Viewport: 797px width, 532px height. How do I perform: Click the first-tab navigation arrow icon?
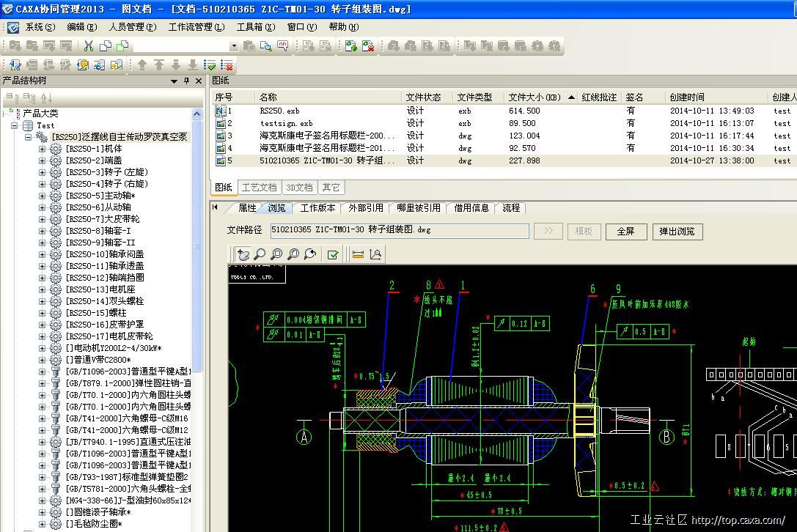[x=216, y=207]
